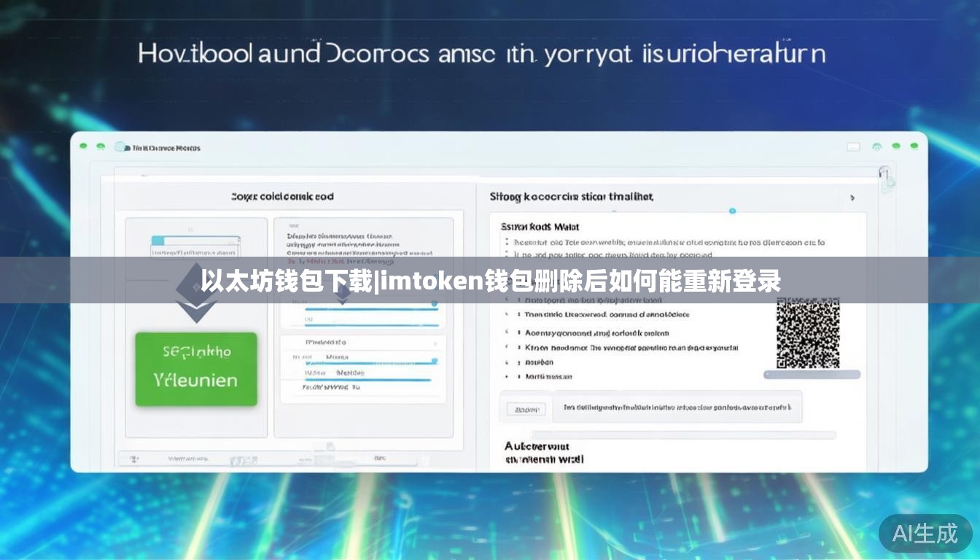Click the 'AI生成' badge in bottom corner

[x=925, y=534]
